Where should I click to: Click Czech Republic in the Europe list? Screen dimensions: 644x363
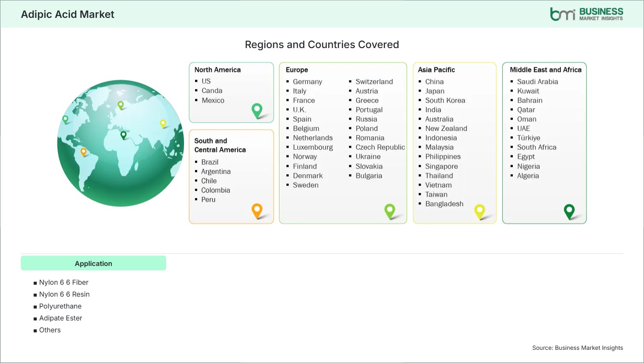[x=380, y=147]
